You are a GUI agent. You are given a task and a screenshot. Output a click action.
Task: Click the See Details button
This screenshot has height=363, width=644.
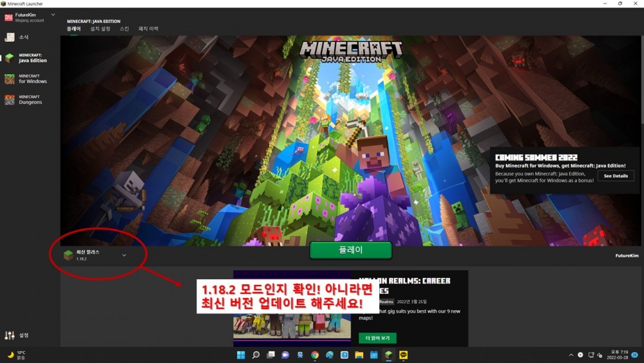616,176
